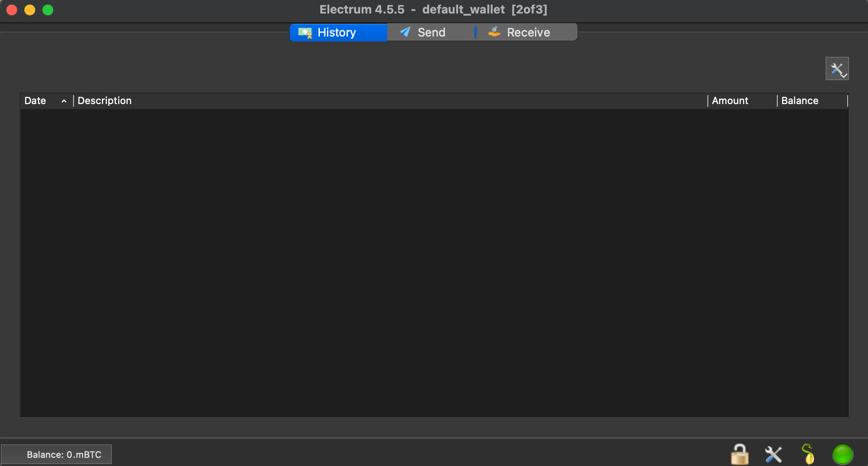The height and width of the screenshot is (466, 868).
Task: Click the Balance: 0.mBTC status button
Action: click(x=56, y=454)
